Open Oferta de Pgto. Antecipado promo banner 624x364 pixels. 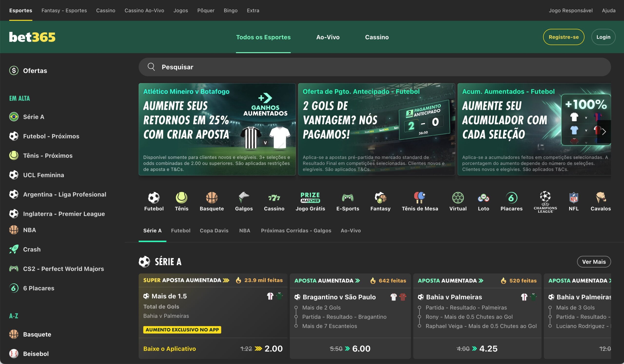tap(376, 129)
